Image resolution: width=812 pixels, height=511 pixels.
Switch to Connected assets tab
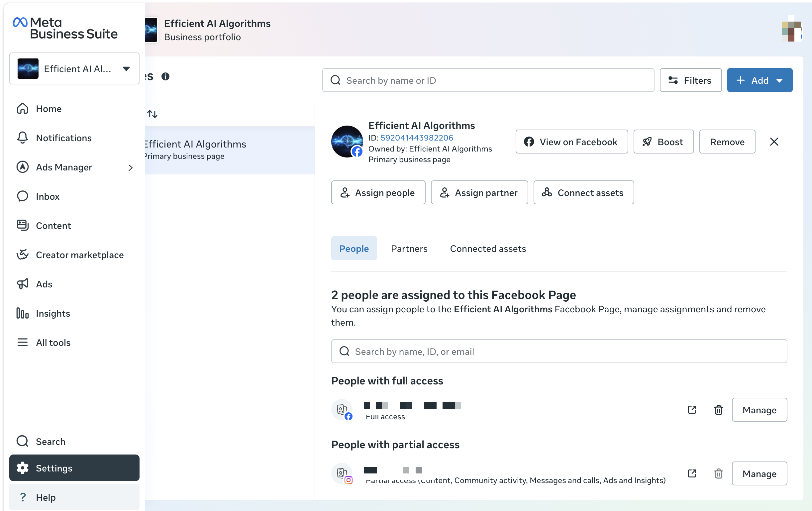pyautogui.click(x=488, y=248)
